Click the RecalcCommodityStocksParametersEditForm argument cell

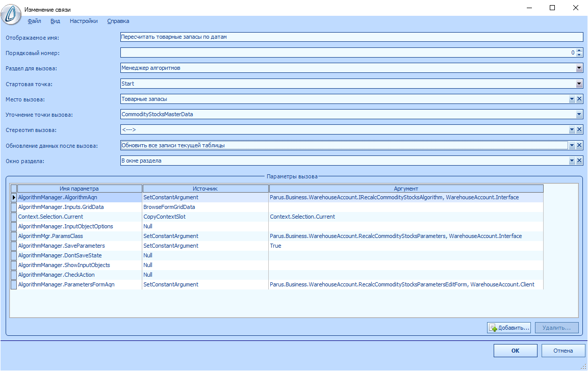point(406,284)
